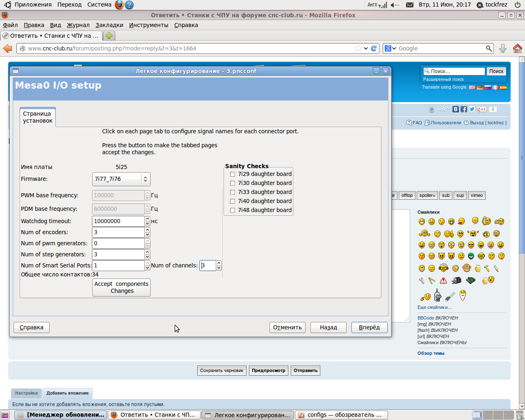Open the Закладки menu in Firefox
The height and width of the screenshot is (420, 525).
[110, 25]
